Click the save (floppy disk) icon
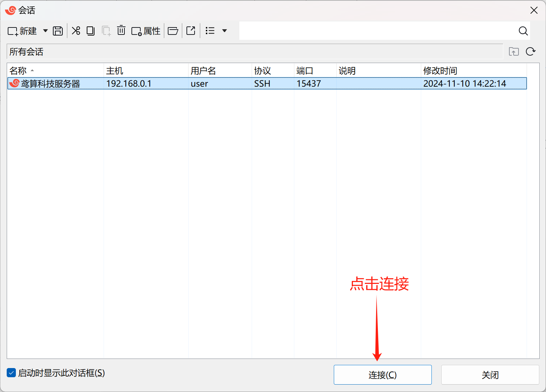 (58, 31)
